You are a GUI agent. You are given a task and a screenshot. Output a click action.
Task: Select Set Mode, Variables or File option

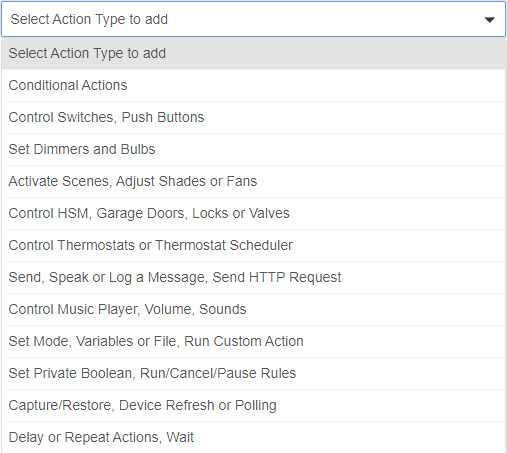253,341
